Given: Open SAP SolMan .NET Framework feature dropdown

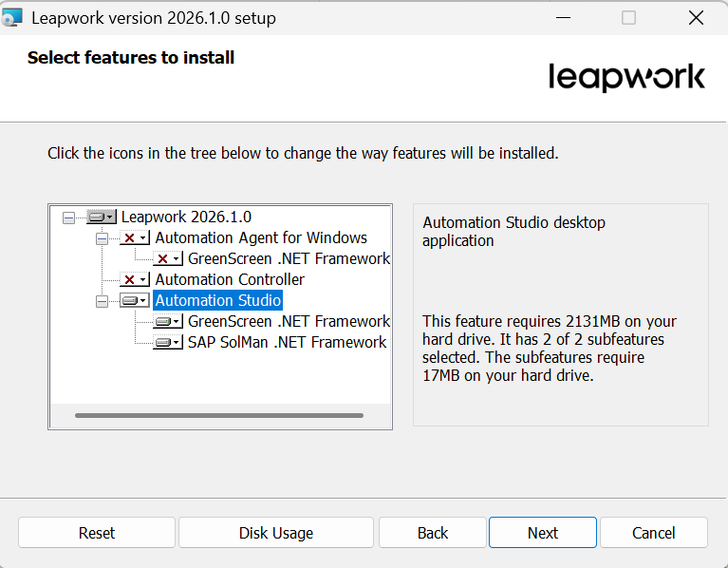Looking at the screenshot, I should pyautogui.click(x=168, y=342).
